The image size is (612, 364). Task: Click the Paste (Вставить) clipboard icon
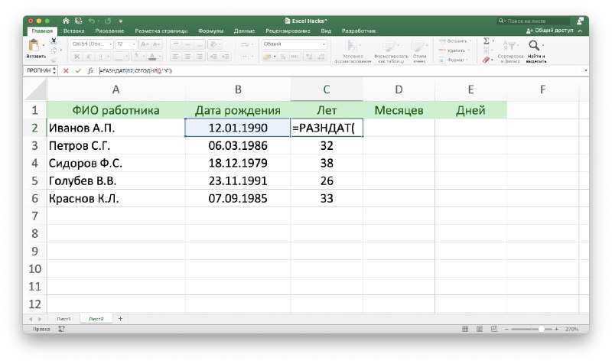click(34, 46)
